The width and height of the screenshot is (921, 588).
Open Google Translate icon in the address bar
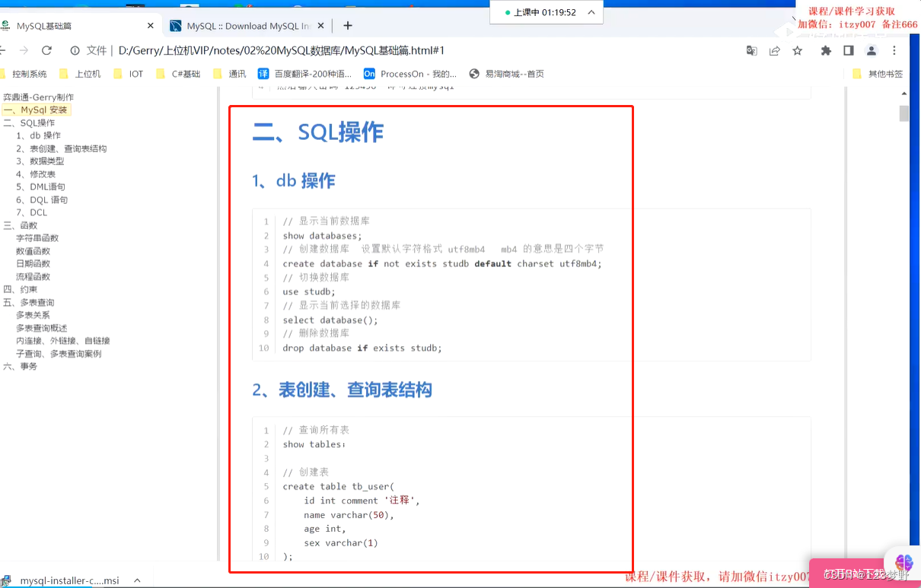(751, 50)
